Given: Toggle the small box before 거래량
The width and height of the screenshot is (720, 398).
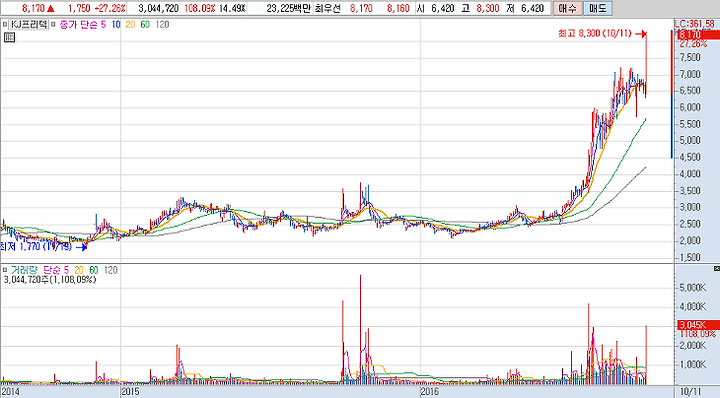Looking at the screenshot, I should (5, 270).
